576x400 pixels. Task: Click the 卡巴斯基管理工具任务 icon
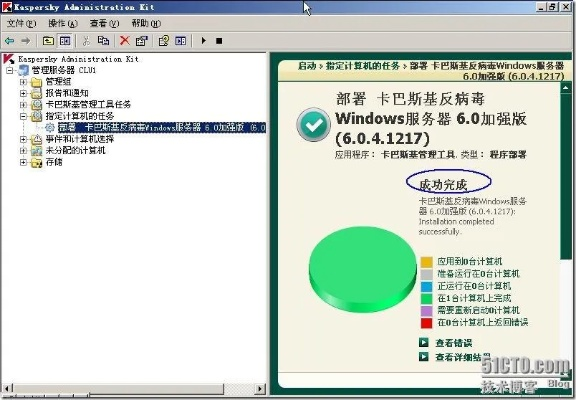[x=36, y=105]
